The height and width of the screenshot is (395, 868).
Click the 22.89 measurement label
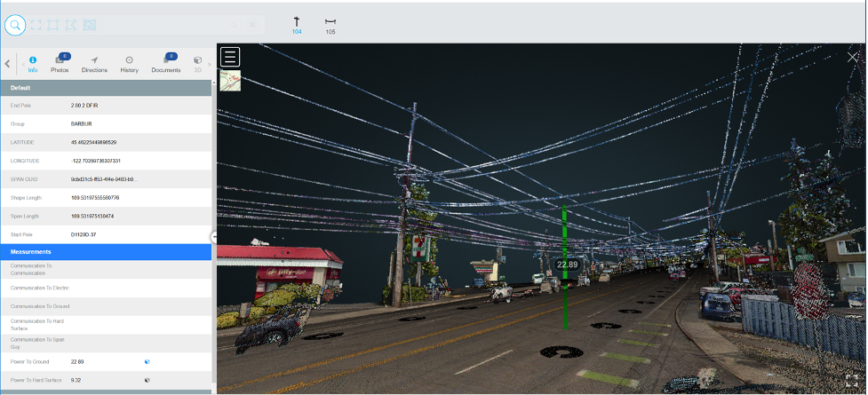(x=566, y=265)
